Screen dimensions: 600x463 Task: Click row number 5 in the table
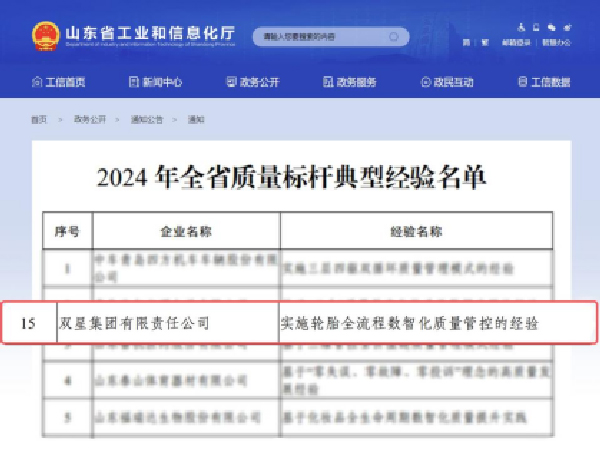[67, 417]
